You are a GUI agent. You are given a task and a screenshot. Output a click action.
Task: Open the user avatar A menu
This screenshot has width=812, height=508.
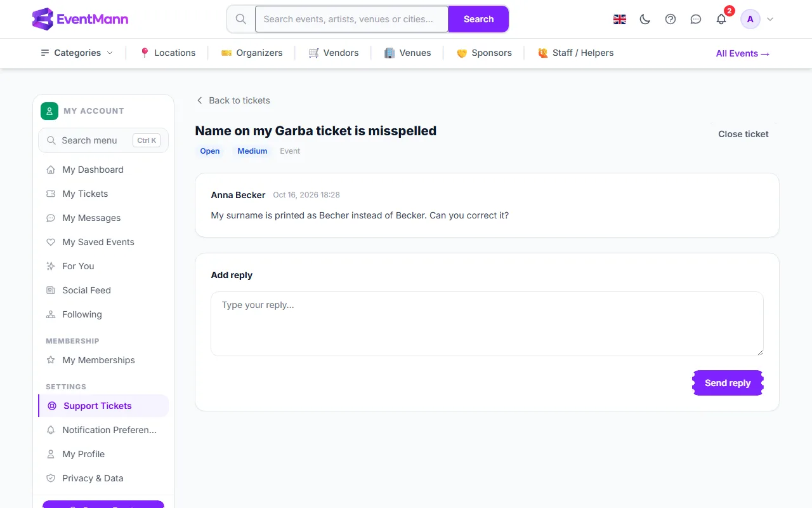point(750,19)
